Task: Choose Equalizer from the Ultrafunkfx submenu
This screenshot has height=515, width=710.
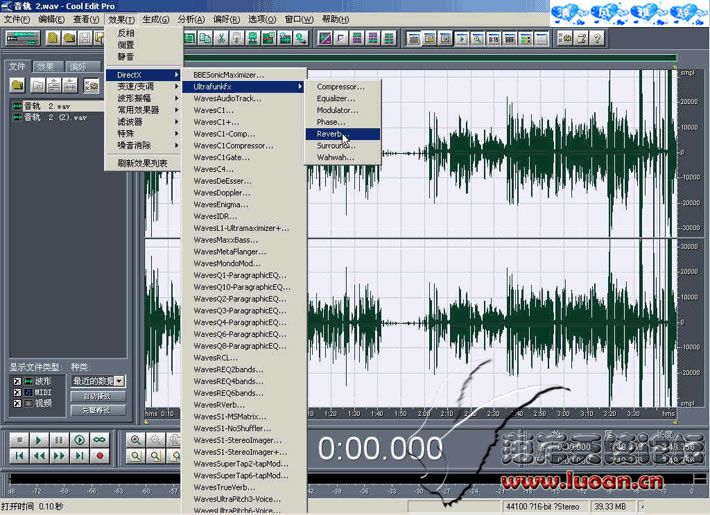Action: pos(343,98)
